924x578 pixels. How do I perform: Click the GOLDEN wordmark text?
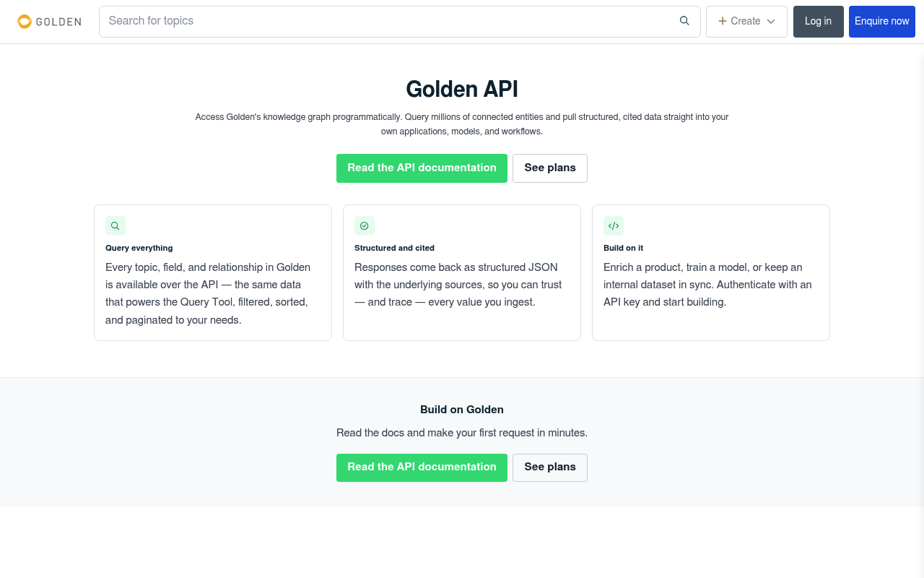58,22
